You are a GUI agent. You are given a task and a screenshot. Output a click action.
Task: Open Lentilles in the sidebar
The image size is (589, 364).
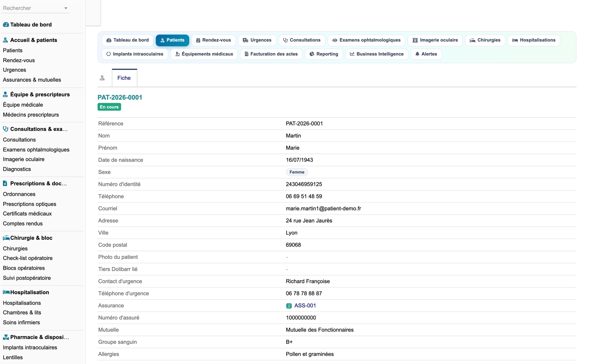pos(13,357)
